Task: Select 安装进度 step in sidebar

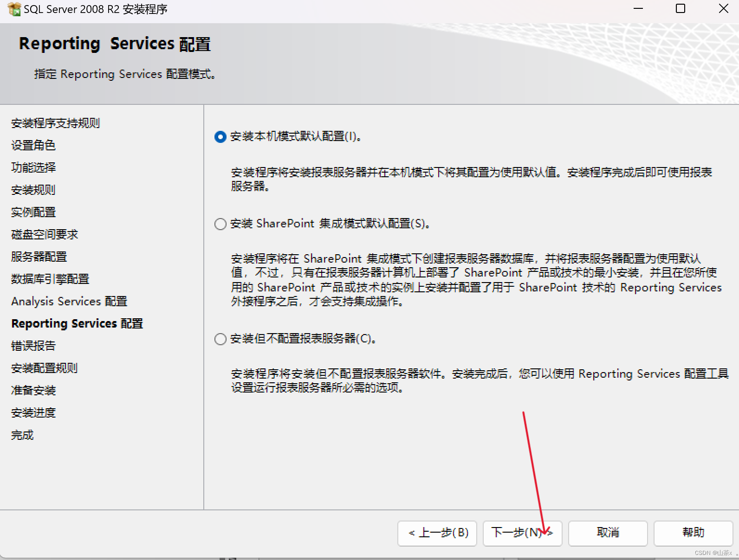Action: pyautogui.click(x=33, y=412)
